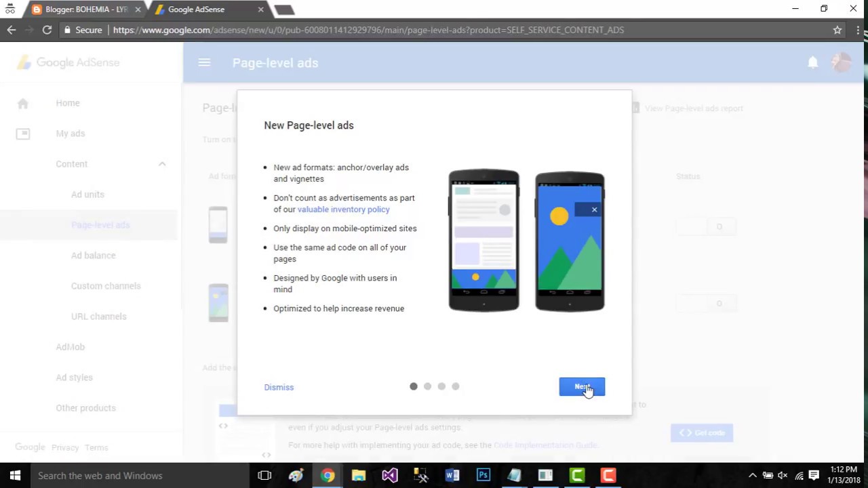868x488 pixels.
Task: Open My ads in the sidebar
Action: pos(71,134)
